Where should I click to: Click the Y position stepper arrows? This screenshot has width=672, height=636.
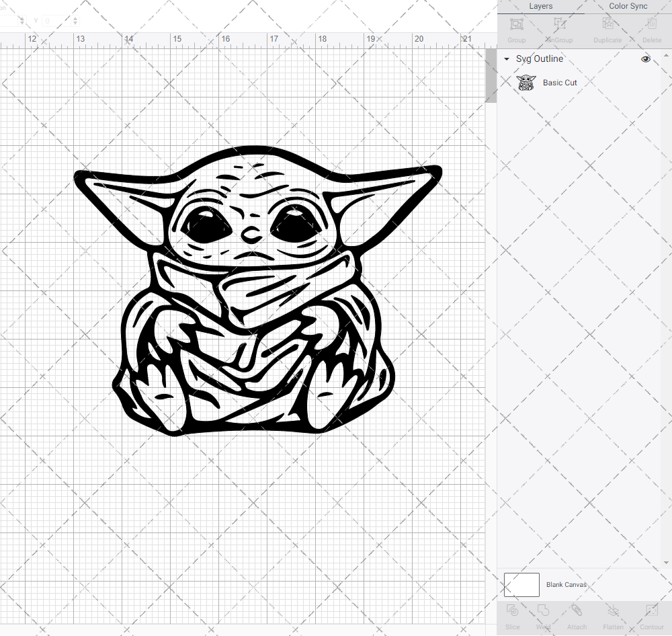pos(75,21)
